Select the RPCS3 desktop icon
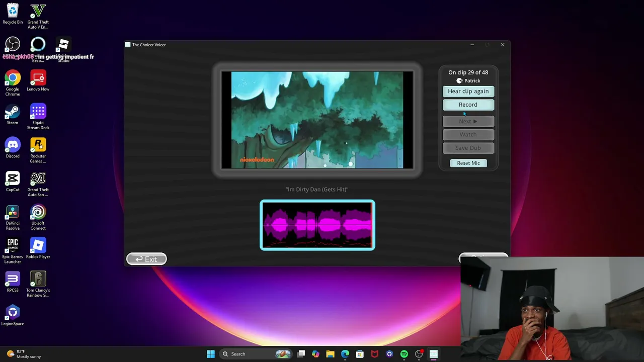644x362 pixels. (x=13, y=282)
